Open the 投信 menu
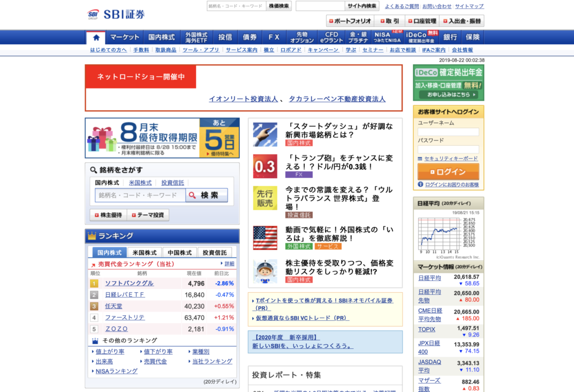This screenshot has height=392, width=574. [225, 38]
